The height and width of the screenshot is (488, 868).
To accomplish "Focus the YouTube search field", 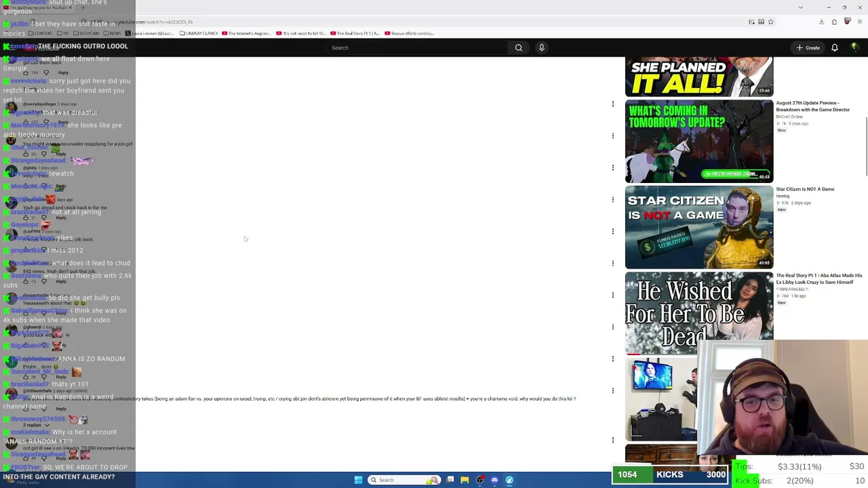I will (417, 47).
